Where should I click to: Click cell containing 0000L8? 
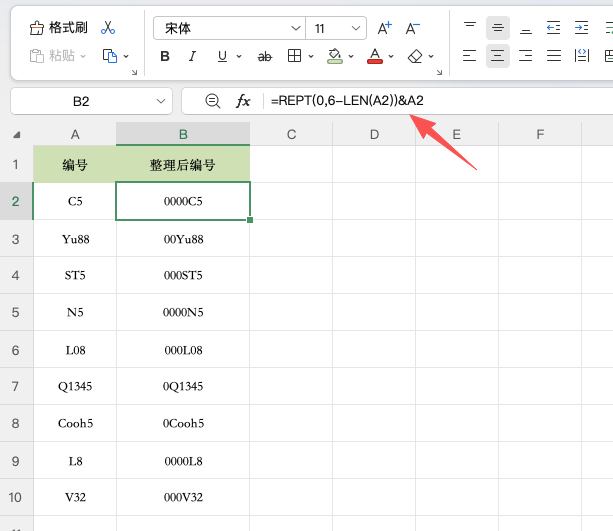pos(183,461)
